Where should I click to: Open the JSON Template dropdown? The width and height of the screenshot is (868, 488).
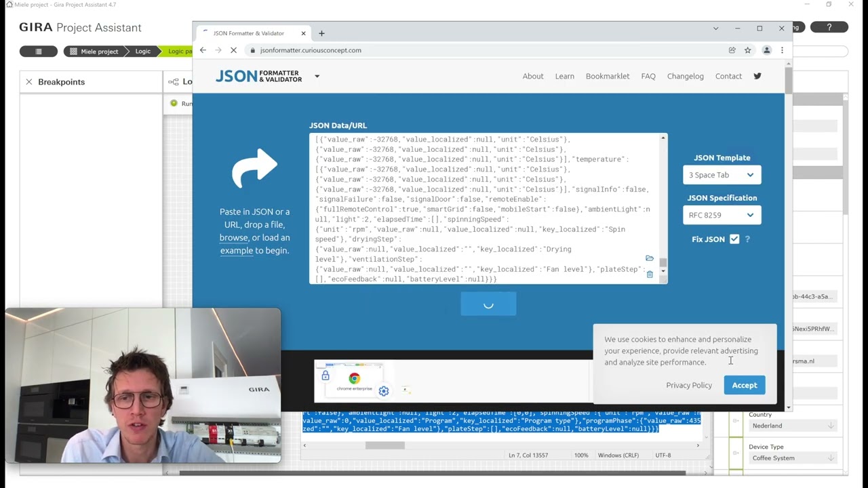coord(722,175)
